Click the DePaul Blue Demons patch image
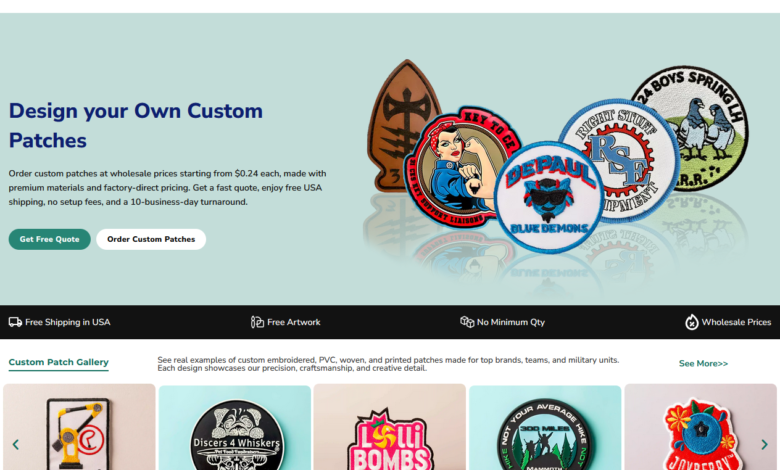The height and width of the screenshot is (470, 780). click(549, 197)
